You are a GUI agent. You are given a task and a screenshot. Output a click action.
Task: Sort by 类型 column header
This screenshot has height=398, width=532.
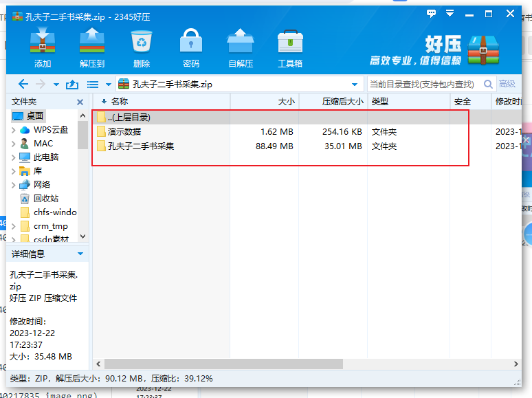point(409,102)
